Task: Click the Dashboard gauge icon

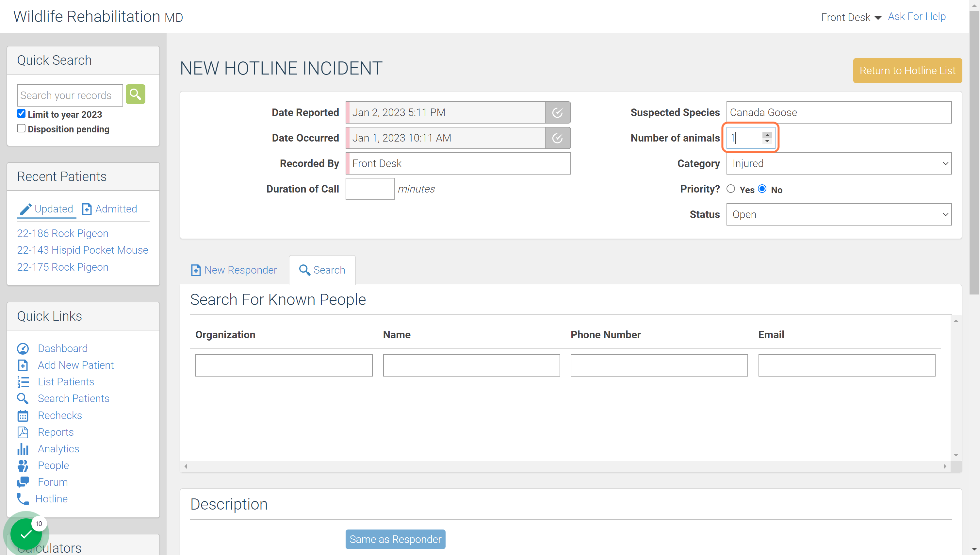Action: [23, 348]
